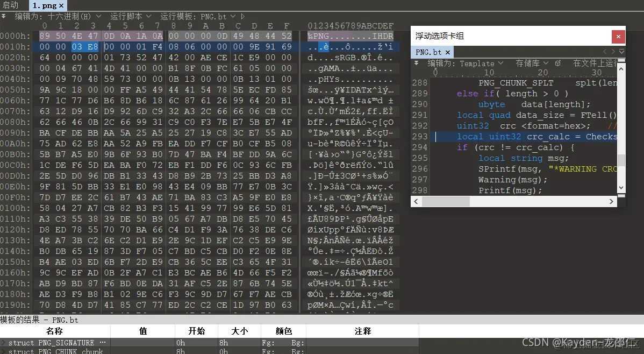Click the 在文件上运行 button
Viewport: 644px width, 354px height.
(595, 63)
